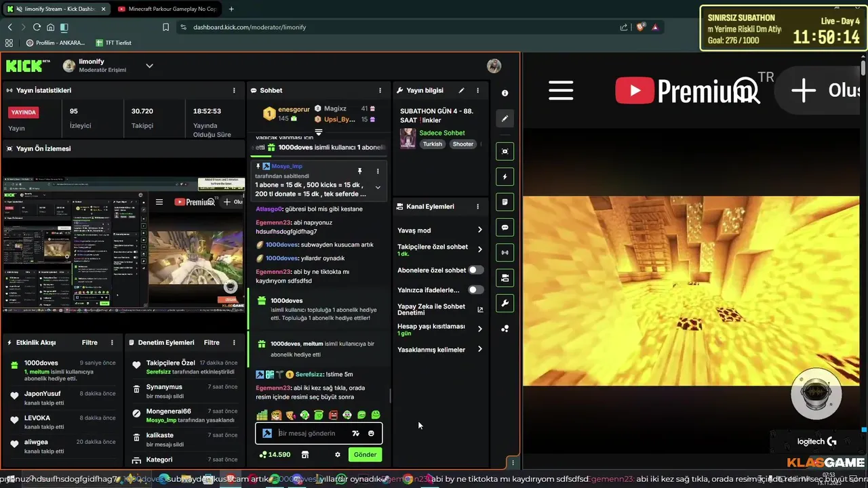Open chat identity badge icon in message box
This screenshot has width=868, height=488.
[267, 433]
